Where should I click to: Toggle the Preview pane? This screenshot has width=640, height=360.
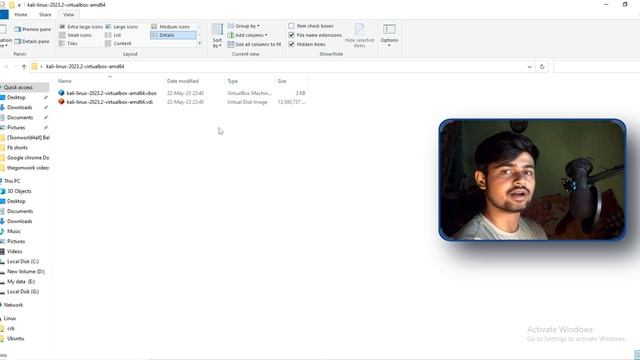[x=33, y=29]
